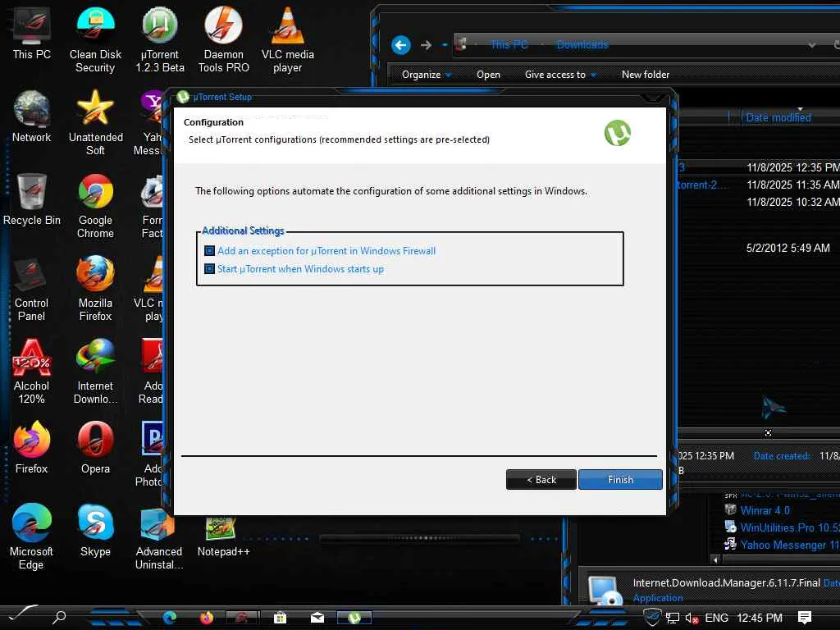Click Back button in µTorrent Setup
This screenshot has height=630, width=840.
point(541,480)
